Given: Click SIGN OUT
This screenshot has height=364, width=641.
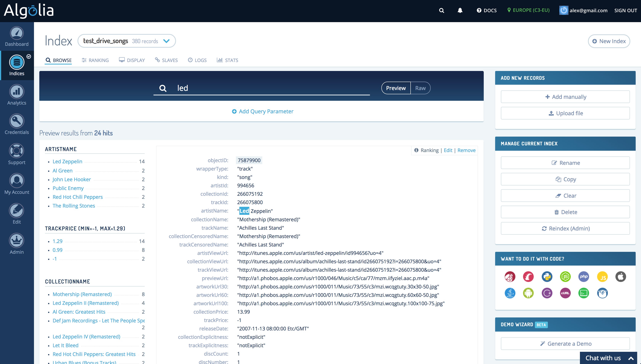Looking at the screenshot, I should pos(626,10).
